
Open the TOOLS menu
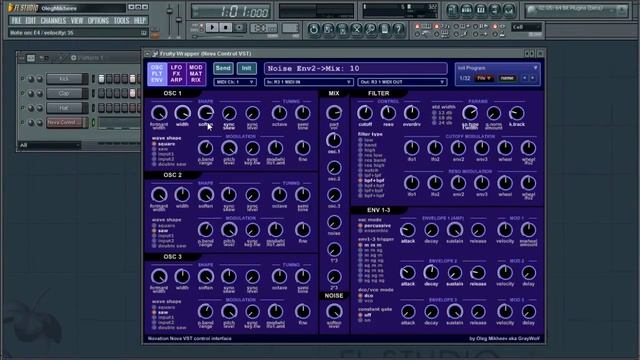coord(121,20)
